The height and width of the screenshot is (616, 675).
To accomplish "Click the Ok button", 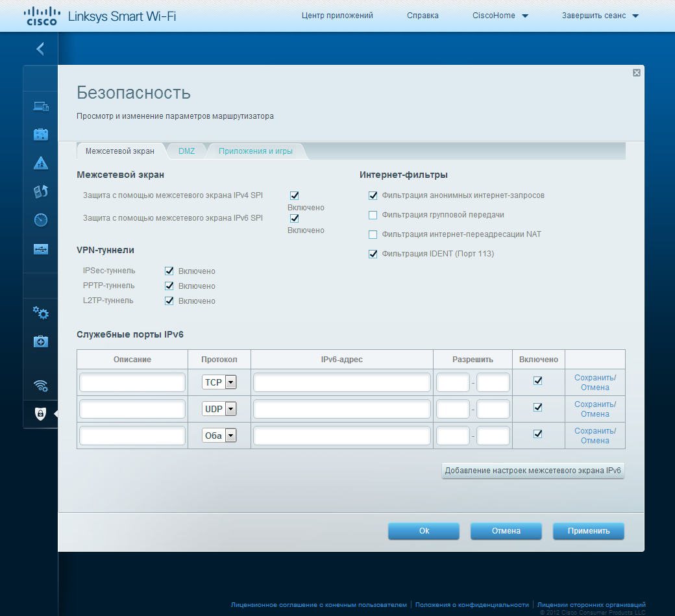I will [x=424, y=531].
